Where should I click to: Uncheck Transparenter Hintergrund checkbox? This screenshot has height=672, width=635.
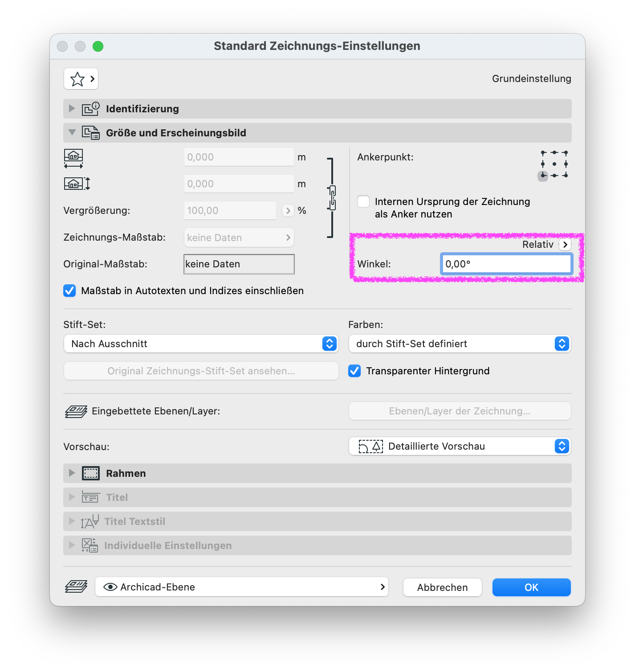(x=354, y=371)
